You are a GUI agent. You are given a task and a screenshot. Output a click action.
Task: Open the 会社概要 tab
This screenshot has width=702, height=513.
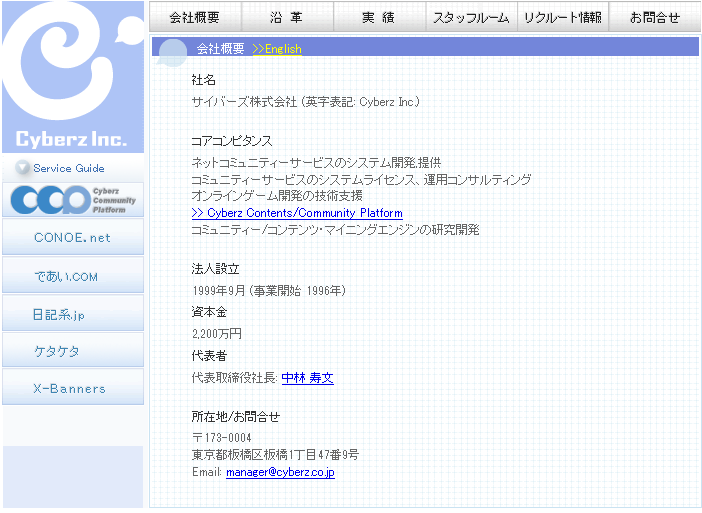tap(195, 17)
